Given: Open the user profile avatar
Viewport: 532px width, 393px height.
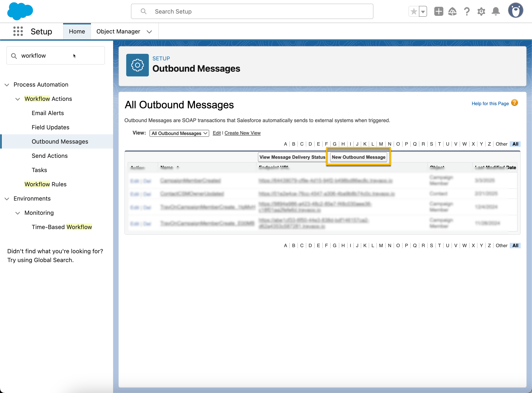Looking at the screenshot, I should [x=515, y=10].
